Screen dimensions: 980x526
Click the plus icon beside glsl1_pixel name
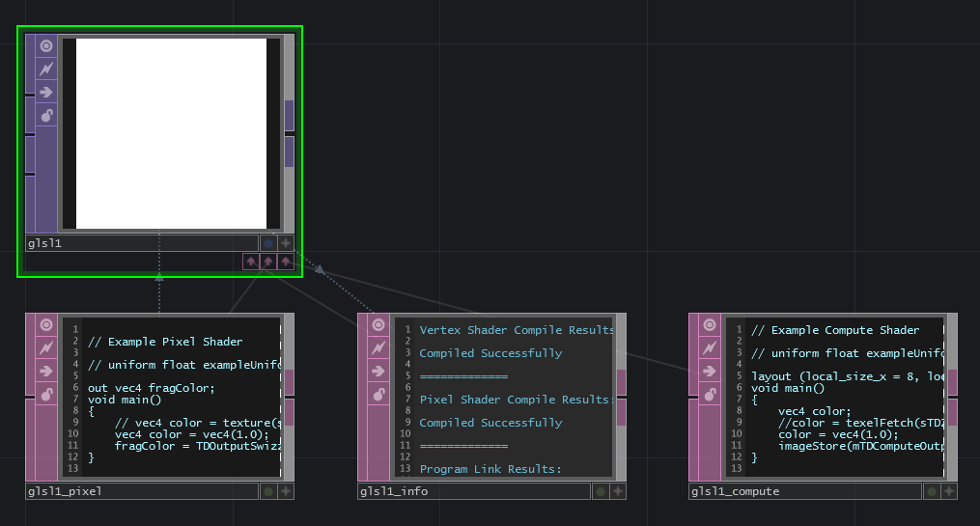pos(286,491)
